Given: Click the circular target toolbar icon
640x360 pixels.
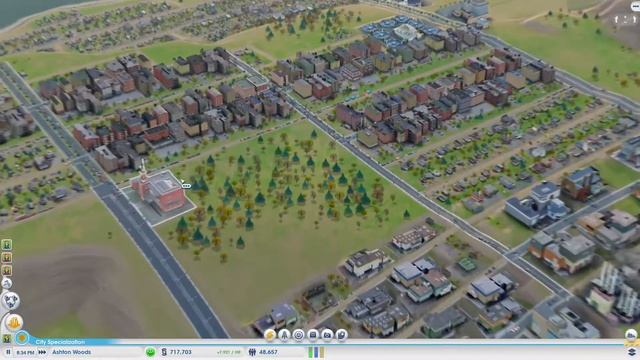Looking at the screenshot, I should [299, 335].
